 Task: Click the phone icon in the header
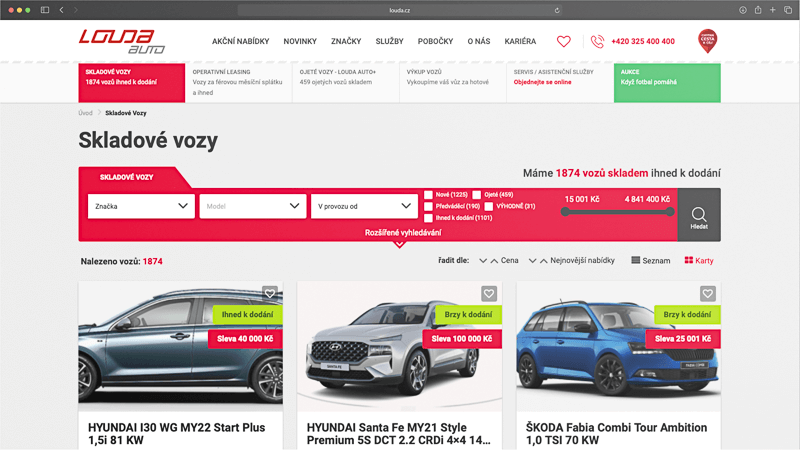pos(598,42)
